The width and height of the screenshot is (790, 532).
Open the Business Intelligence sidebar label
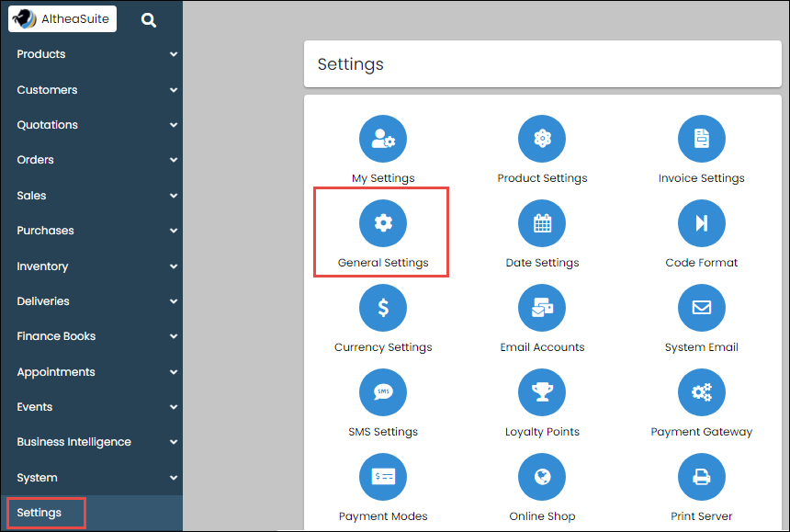74,442
